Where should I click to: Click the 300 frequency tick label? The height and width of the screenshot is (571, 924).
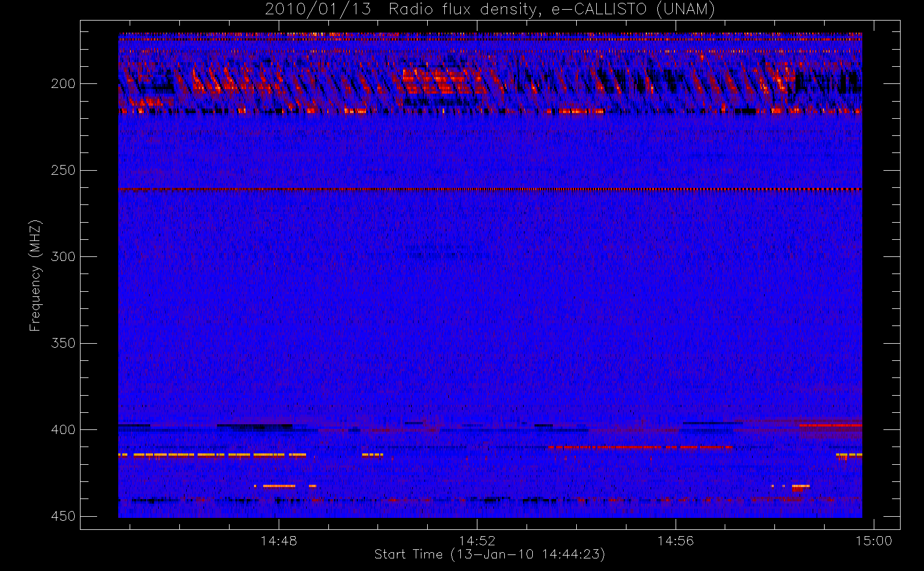tap(63, 257)
